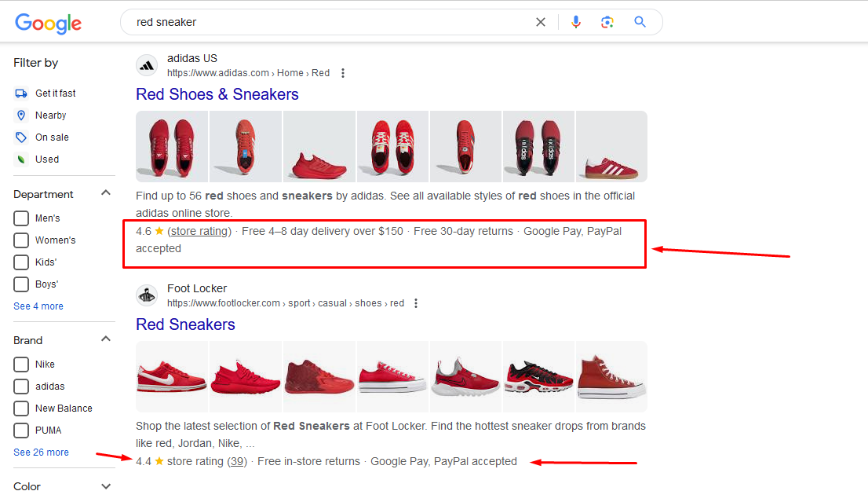The width and height of the screenshot is (868, 491).
Task: Click the On sale tag icon
Action: (x=21, y=137)
